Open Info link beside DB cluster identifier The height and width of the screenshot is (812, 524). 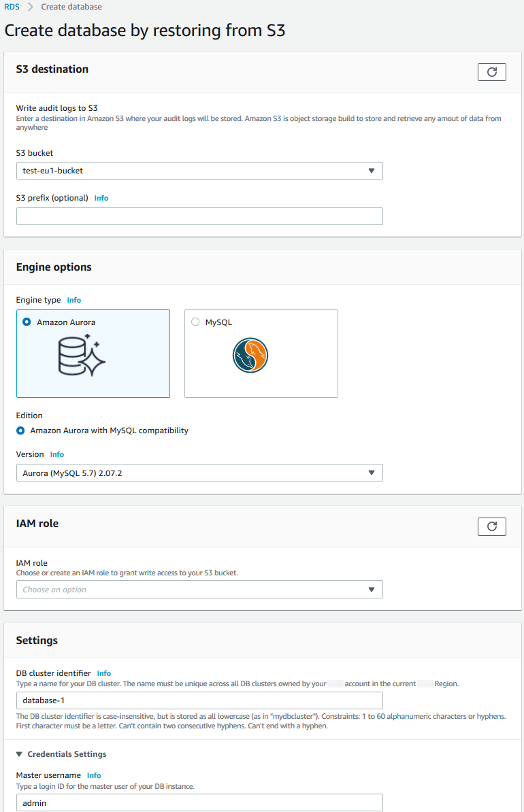(x=103, y=673)
